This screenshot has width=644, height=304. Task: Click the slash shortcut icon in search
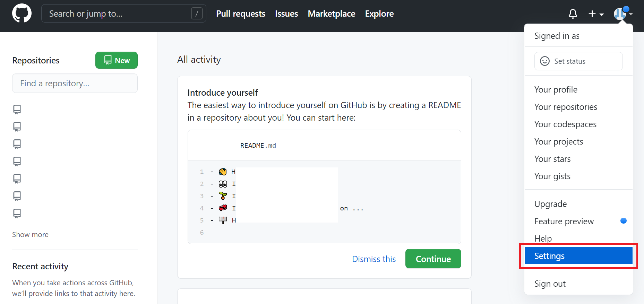(197, 14)
